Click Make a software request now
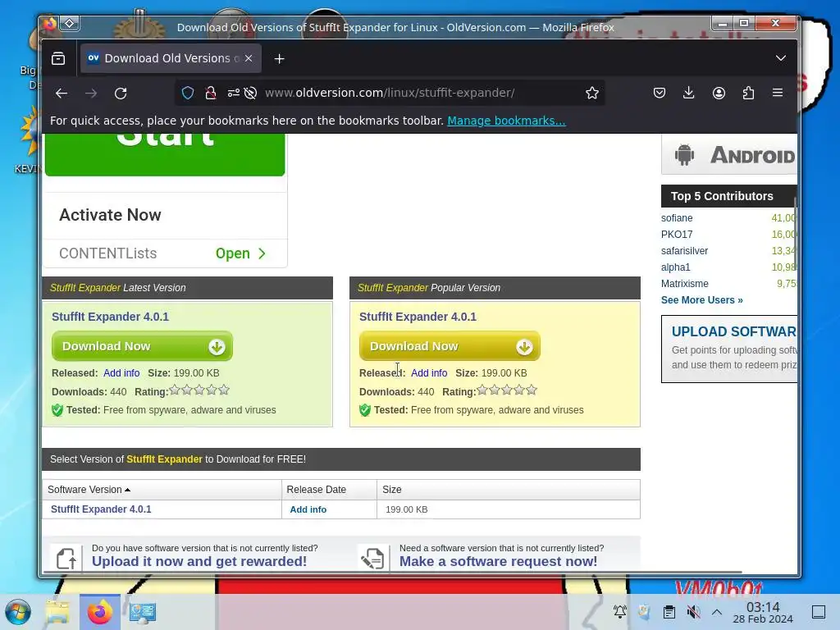Screen dimensions: 840x630 [x=498, y=561]
